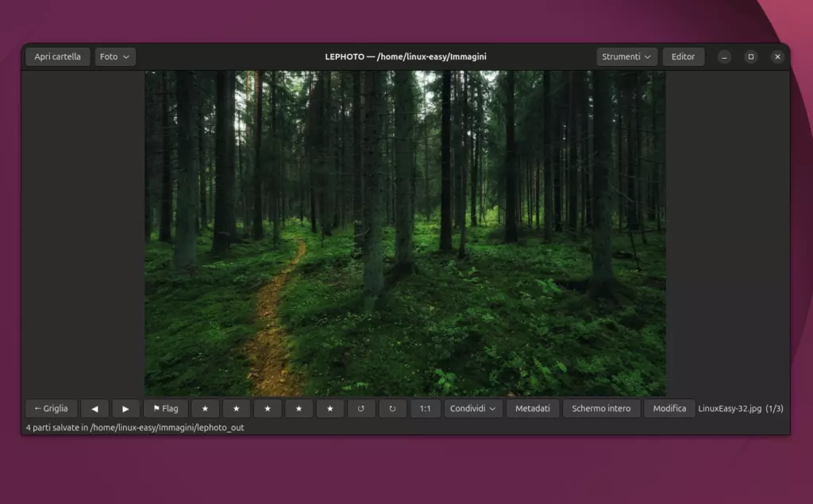The image size is (813, 504).
Task: Rate photo five stars
Action: click(330, 409)
